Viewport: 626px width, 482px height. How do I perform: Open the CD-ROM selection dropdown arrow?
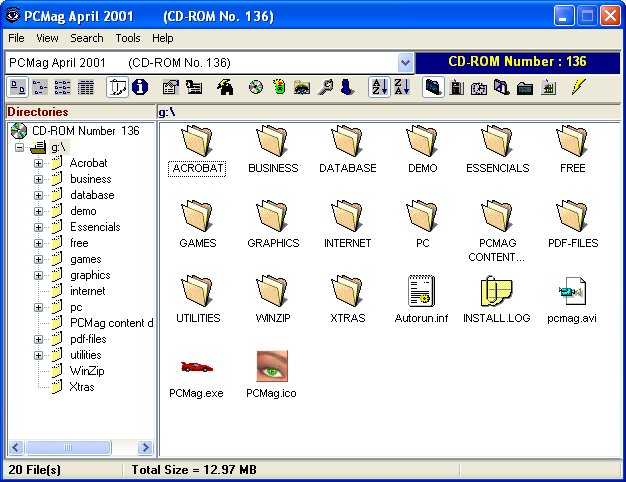(x=405, y=63)
